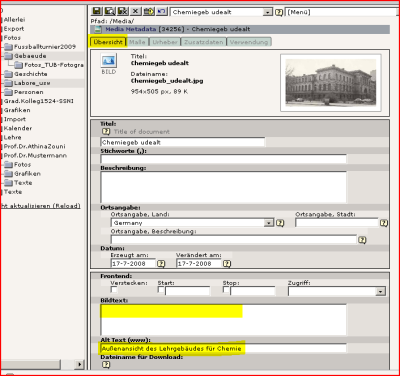The image size is (400, 376).
Task: Click the save and close icon
Action: click(123, 11)
